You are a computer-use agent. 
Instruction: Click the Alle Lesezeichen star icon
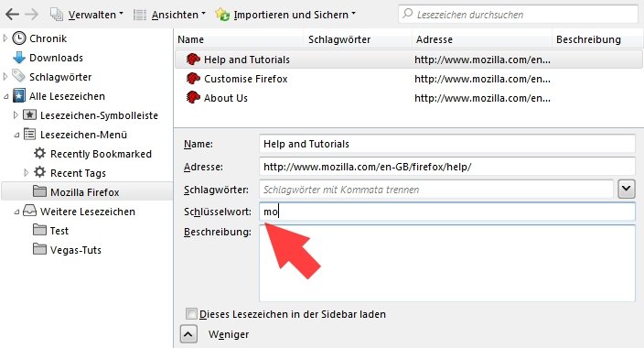(19, 95)
